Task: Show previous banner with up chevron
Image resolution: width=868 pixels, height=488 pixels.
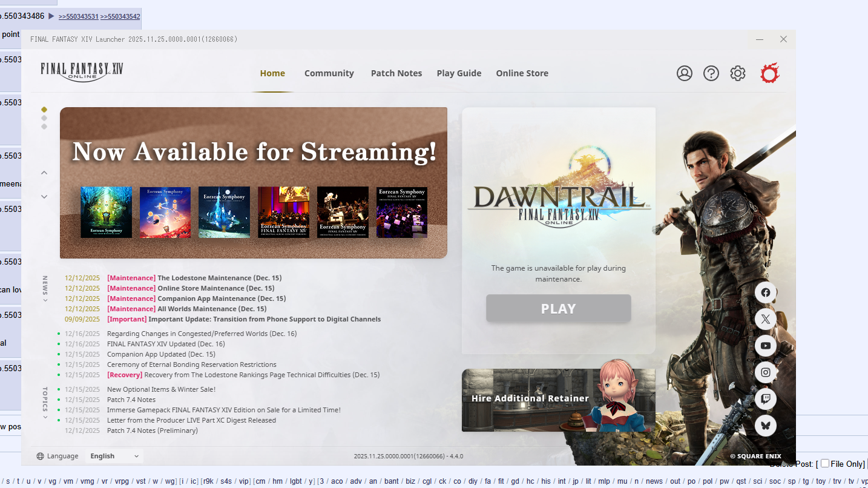Action: coord(44,173)
